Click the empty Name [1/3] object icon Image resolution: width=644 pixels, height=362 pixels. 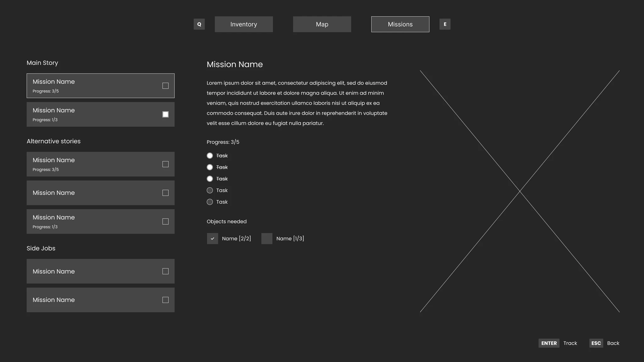pos(267,239)
